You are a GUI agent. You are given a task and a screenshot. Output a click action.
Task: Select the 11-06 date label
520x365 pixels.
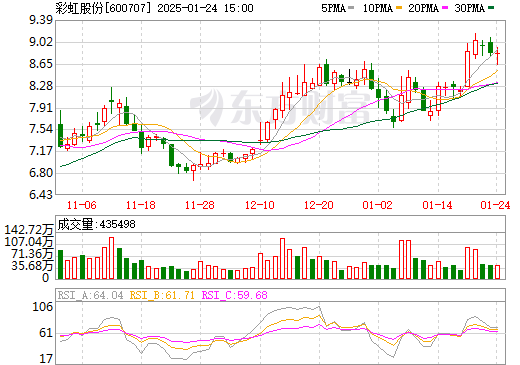(82, 205)
